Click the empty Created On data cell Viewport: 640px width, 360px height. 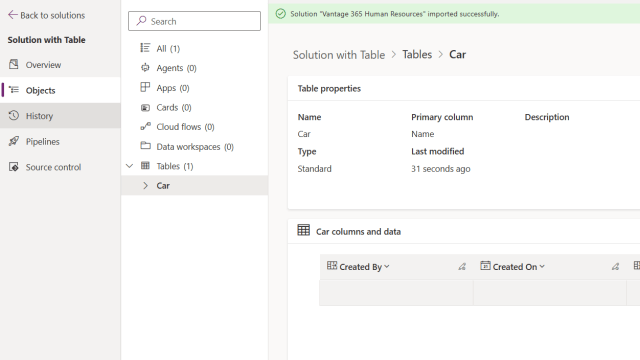[x=550, y=293]
